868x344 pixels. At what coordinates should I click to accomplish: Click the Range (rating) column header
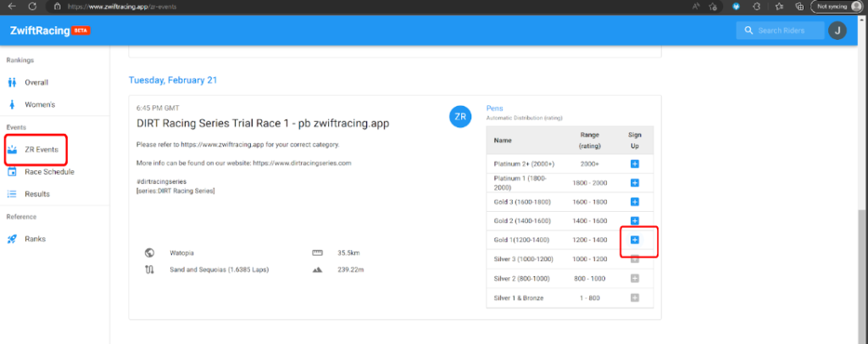pos(590,141)
